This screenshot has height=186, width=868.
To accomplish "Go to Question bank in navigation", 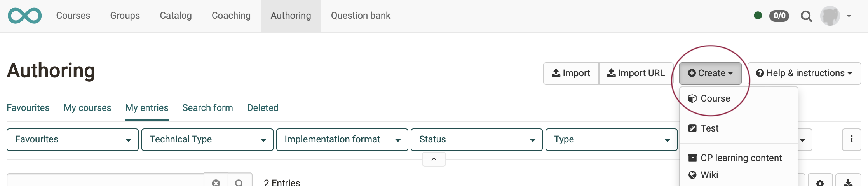I will [361, 16].
